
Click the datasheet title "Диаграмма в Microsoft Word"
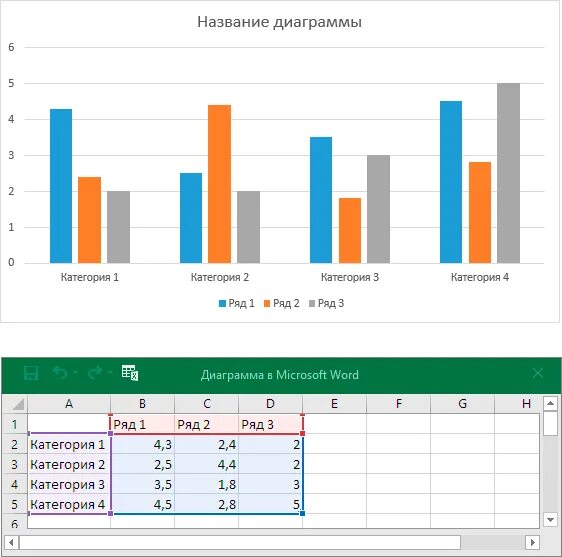pyautogui.click(x=280, y=375)
